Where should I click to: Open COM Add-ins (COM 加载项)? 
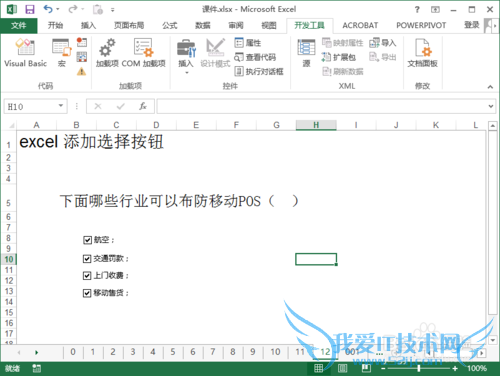coord(144,53)
